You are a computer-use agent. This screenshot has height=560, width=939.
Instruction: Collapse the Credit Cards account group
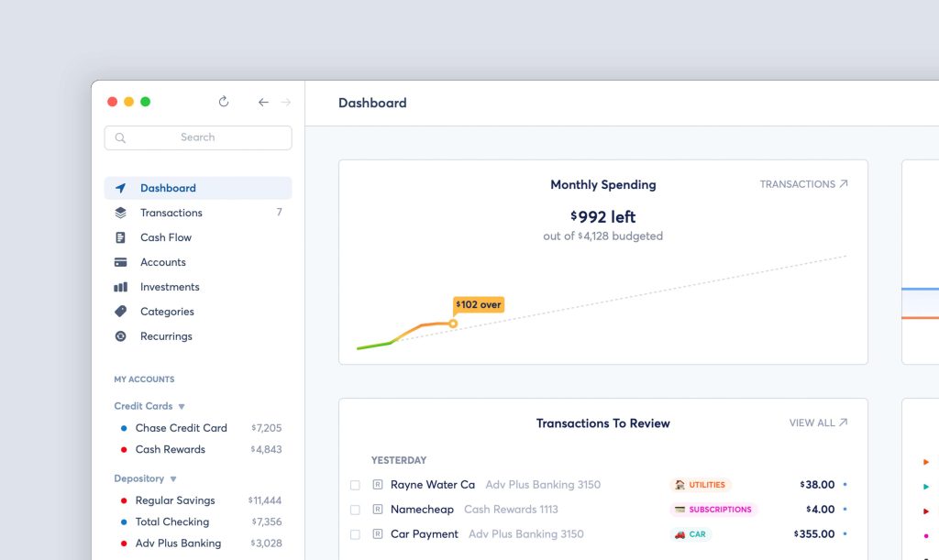tap(182, 406)
